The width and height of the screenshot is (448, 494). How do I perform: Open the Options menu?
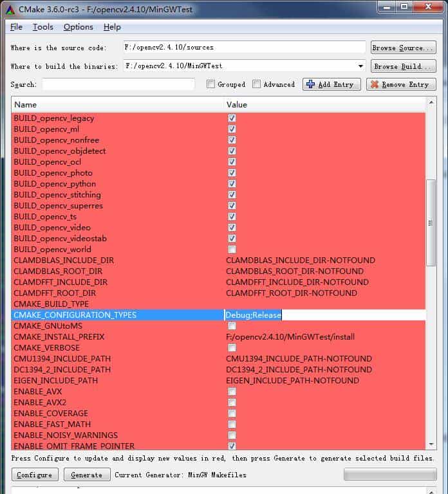(78, 27)
